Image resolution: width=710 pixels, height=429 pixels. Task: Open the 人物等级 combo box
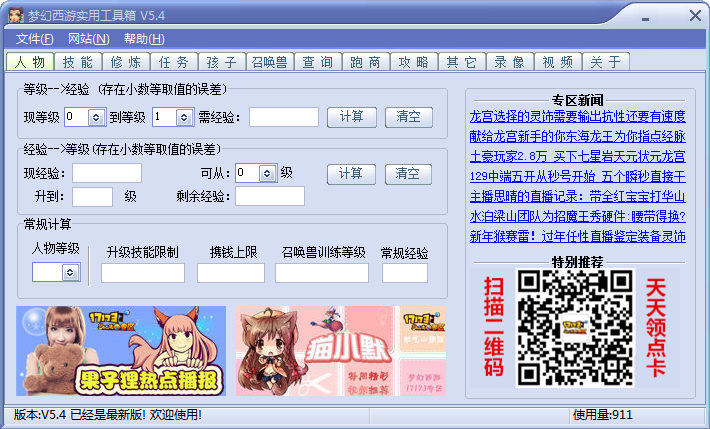coord(70,272)
